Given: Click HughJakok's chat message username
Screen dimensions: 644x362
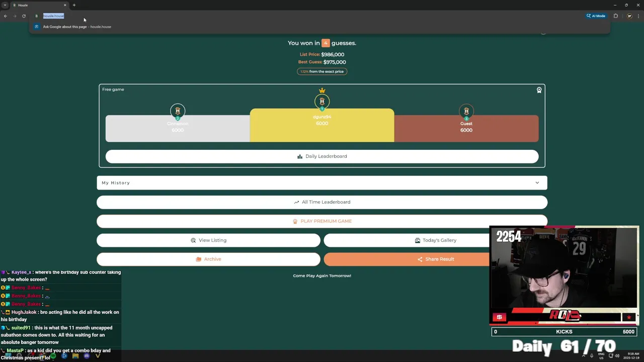Looking at the screenshot, I should (x=24, y=312).
